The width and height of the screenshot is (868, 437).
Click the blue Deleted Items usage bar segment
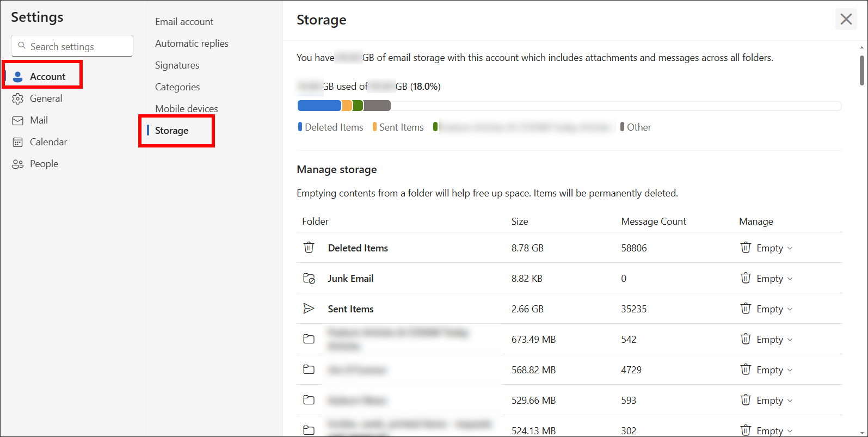pos(319,106)
